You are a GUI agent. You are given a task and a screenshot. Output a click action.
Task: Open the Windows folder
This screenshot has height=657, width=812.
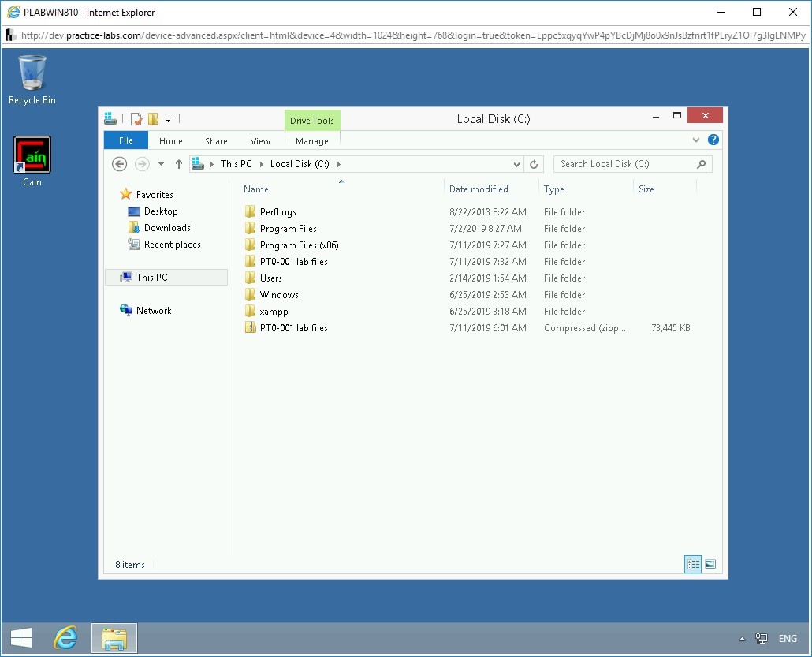pyautogui.click(x=279, y=294)
